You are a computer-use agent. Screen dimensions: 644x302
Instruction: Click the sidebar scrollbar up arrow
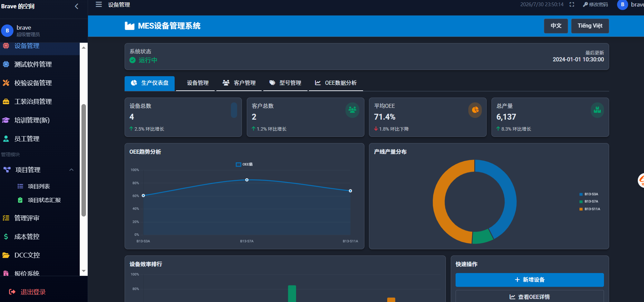point(84,48)
